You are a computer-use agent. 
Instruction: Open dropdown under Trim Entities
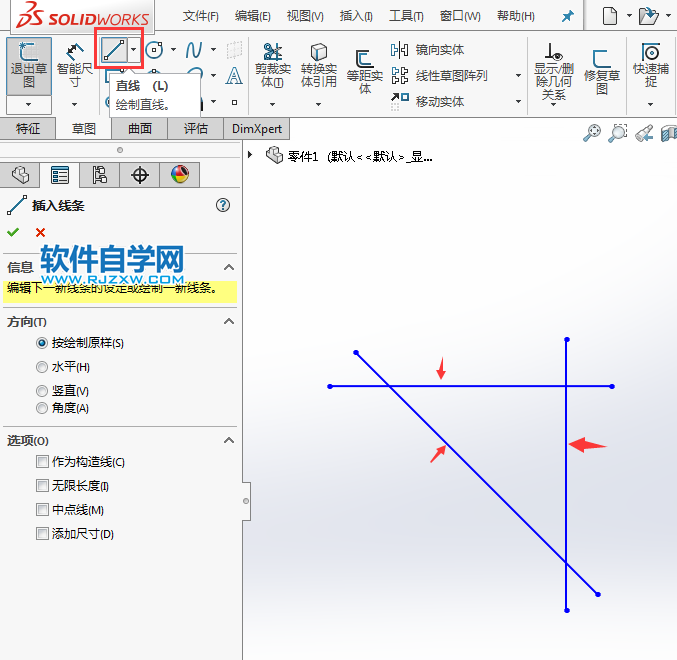(272, 104)
